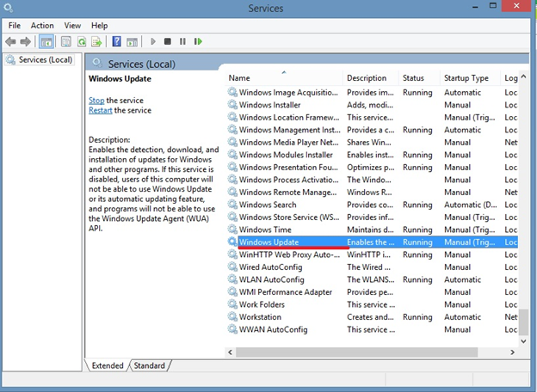Click the horizontal scrollbar right arrow
537x392 pixels.
pyautogui.click(x=512, y=352)
